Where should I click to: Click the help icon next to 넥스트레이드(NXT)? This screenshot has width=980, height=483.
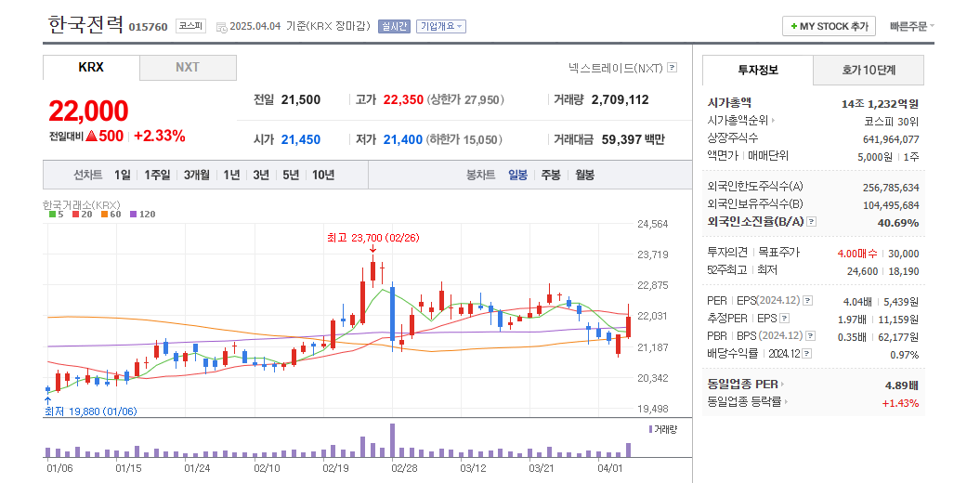click(x=672, y=68)
